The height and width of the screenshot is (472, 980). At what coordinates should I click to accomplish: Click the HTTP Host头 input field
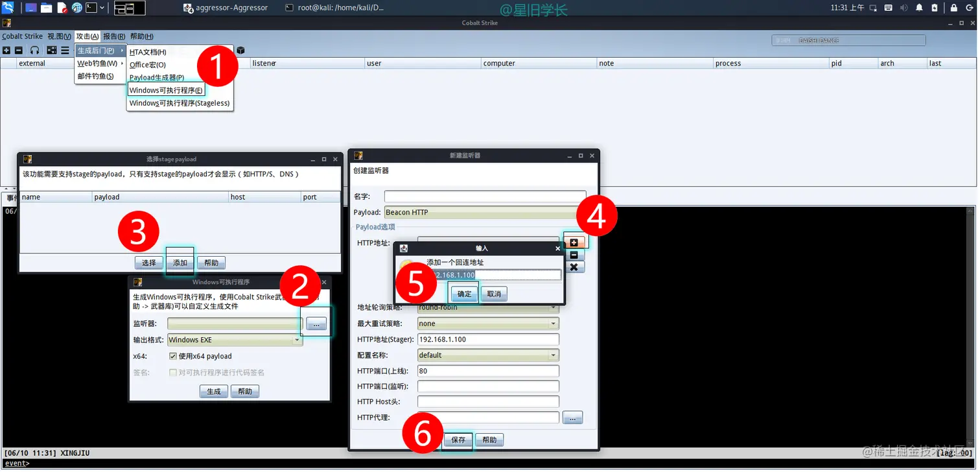pyautogui.click(x=488, y=402)
